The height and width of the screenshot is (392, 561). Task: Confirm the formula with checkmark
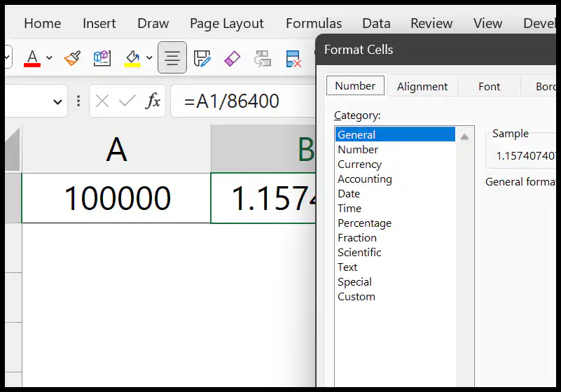coord(127,101)
